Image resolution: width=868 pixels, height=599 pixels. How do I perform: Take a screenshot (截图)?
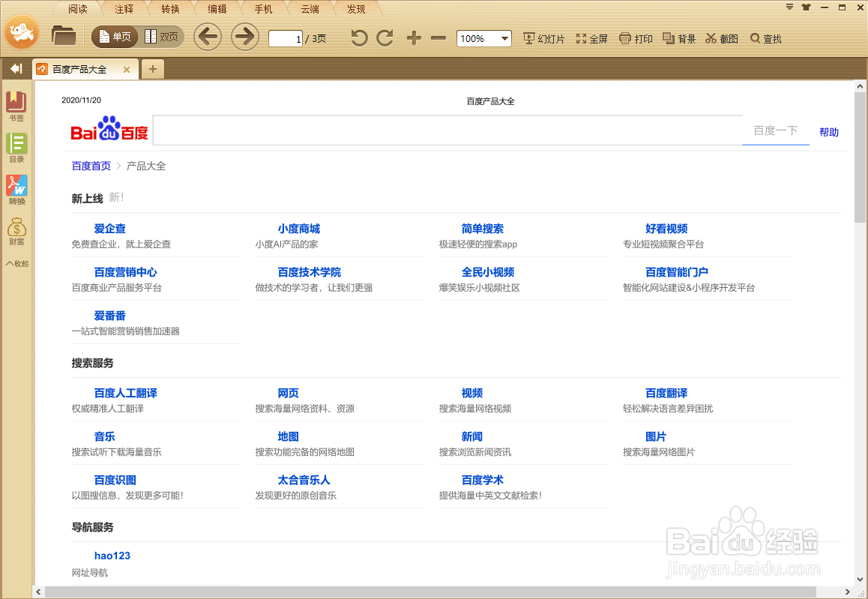pos(722,39)
